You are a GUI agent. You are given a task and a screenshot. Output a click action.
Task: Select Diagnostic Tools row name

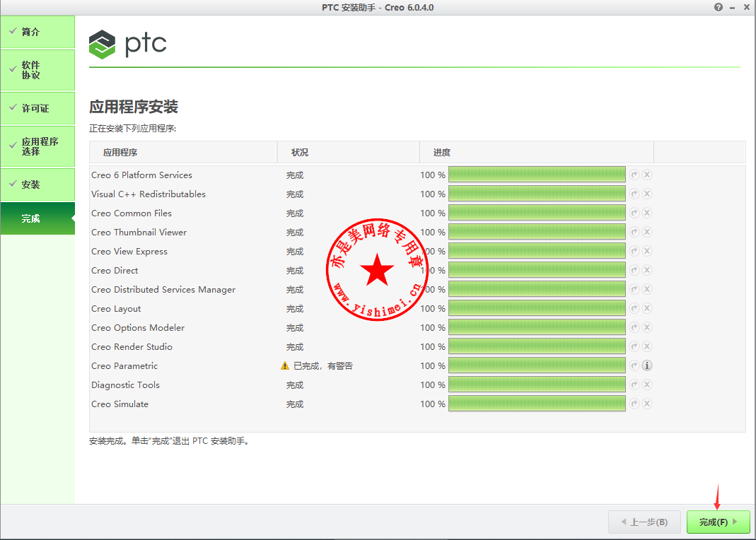tap(125, 385)
